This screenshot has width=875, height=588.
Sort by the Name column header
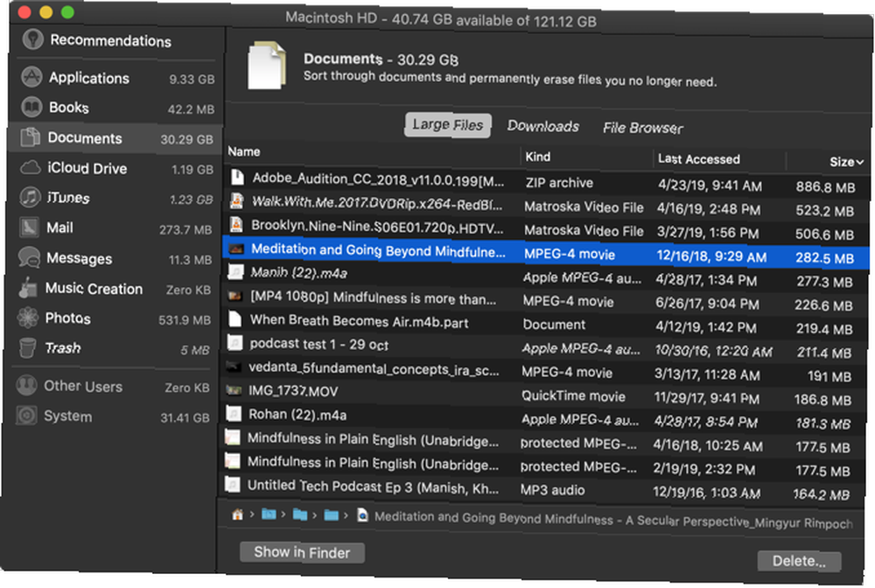coord(243,151)
